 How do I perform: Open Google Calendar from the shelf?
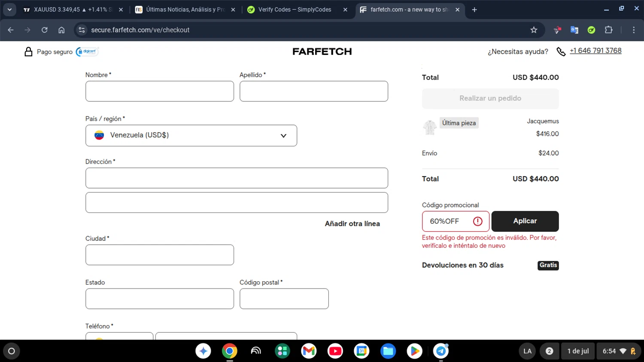tap(361, 351)
